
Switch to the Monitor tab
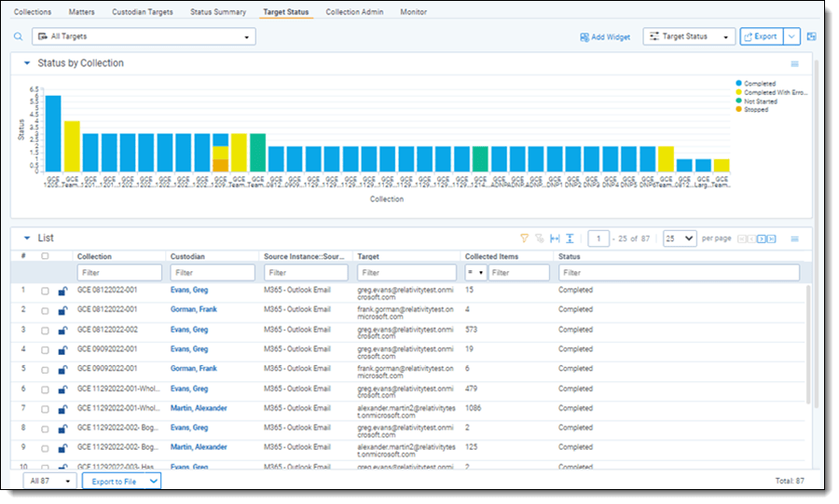[414, 12]
